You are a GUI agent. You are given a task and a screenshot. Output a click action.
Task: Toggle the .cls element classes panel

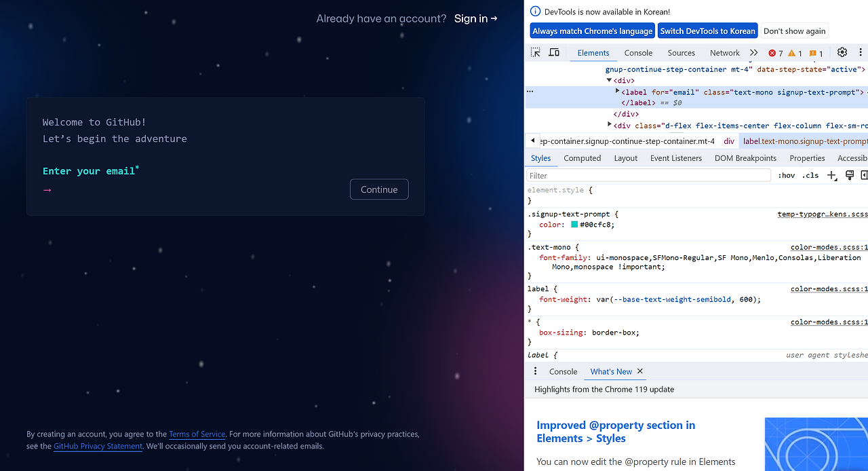810,175
